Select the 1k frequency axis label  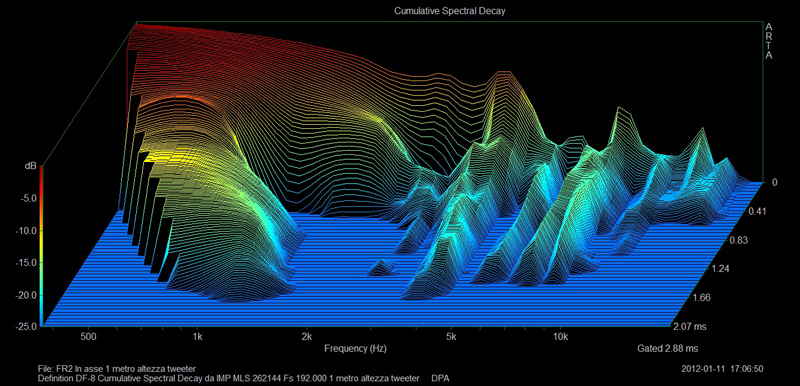pos(198,337)
